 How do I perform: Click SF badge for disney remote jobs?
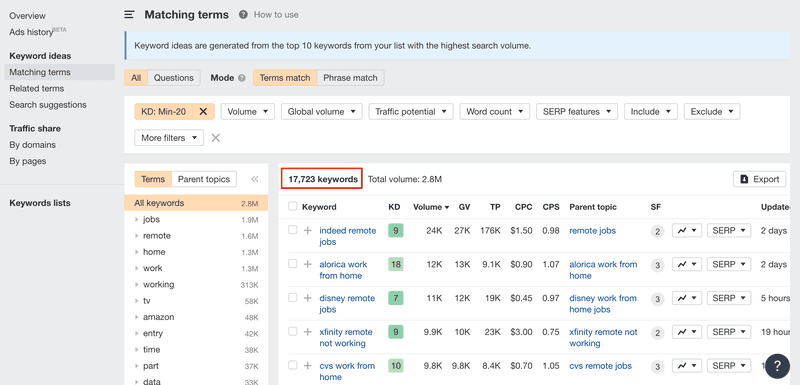pos(658,299)
